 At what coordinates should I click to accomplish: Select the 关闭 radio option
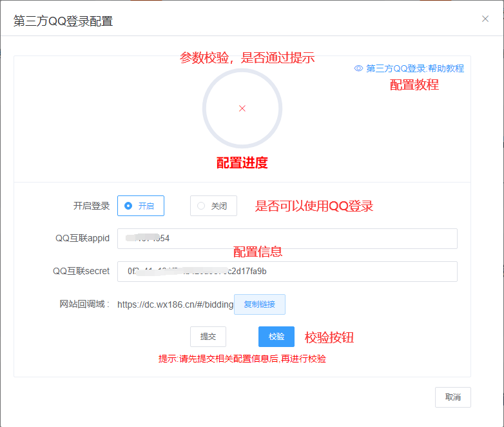(x=213, y=206)
